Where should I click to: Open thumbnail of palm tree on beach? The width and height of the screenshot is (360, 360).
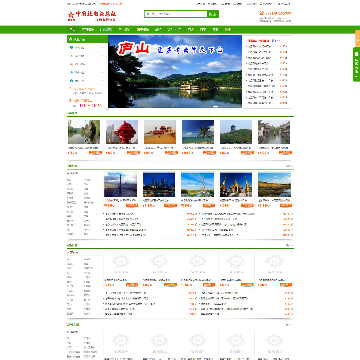pos(198,132)
